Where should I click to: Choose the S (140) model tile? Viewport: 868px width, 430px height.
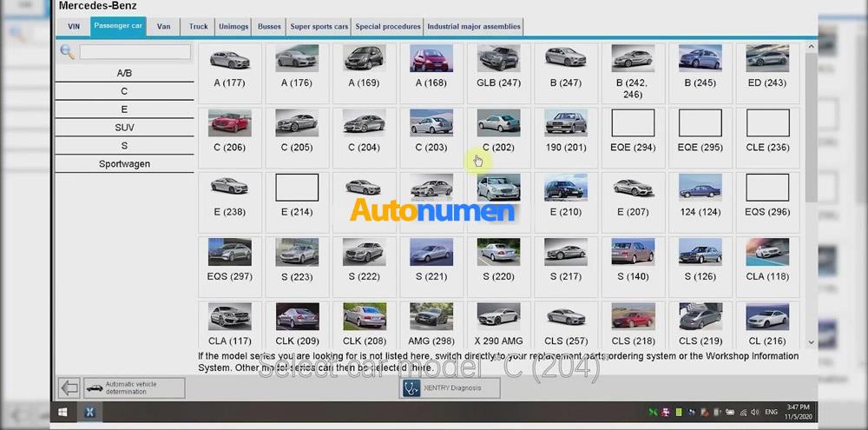point(633,267)
